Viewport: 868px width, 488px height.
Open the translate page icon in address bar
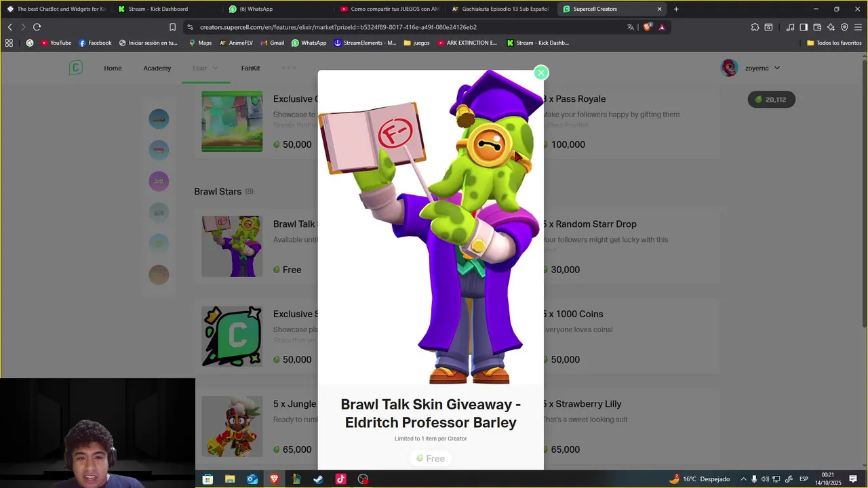tap(631, 27)
